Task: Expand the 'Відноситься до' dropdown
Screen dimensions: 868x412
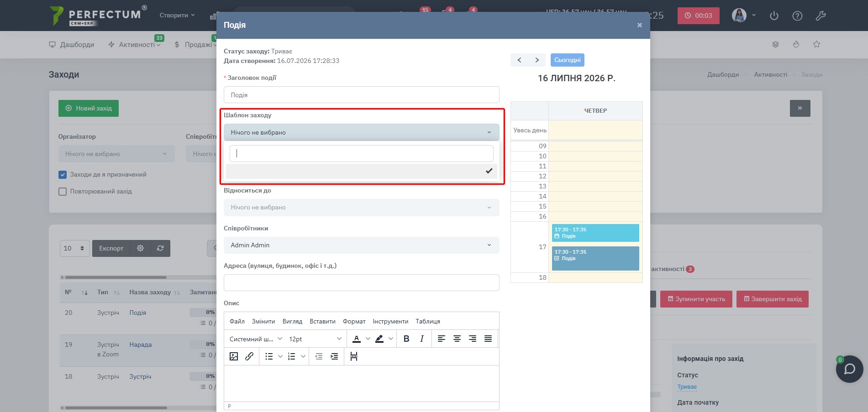Action: point(361,207)
